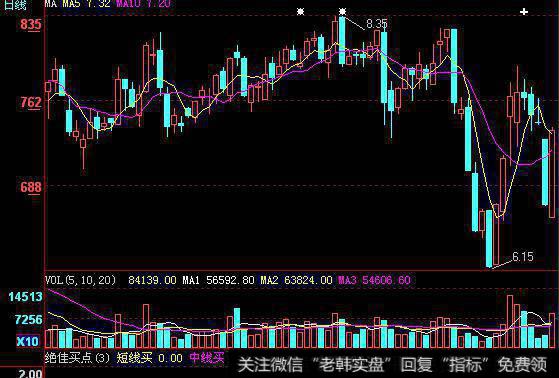Click the 日线 period label
This screenshot has width=559, height=378.
tap(15, 4)
